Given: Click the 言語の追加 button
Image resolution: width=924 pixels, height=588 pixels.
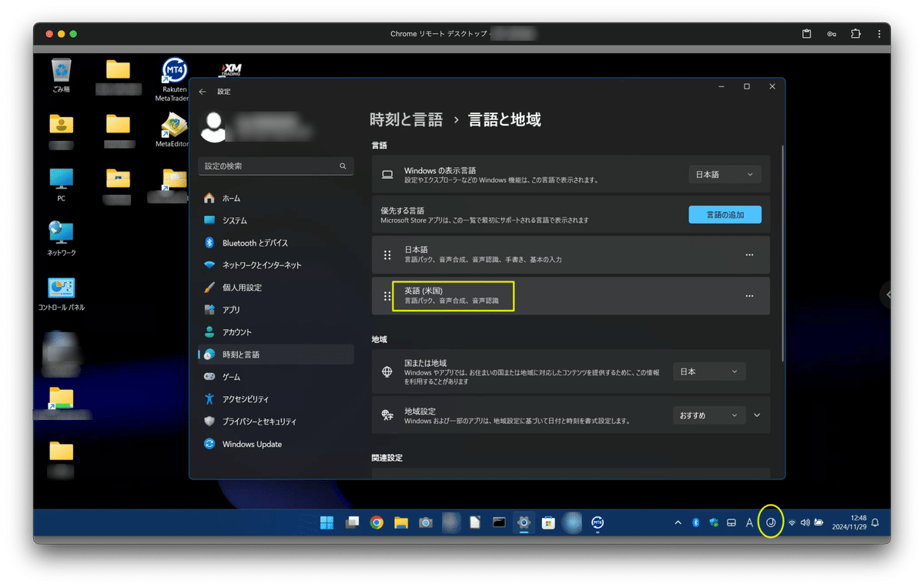Looking at the screenshot, I should (x=725, y=215).
